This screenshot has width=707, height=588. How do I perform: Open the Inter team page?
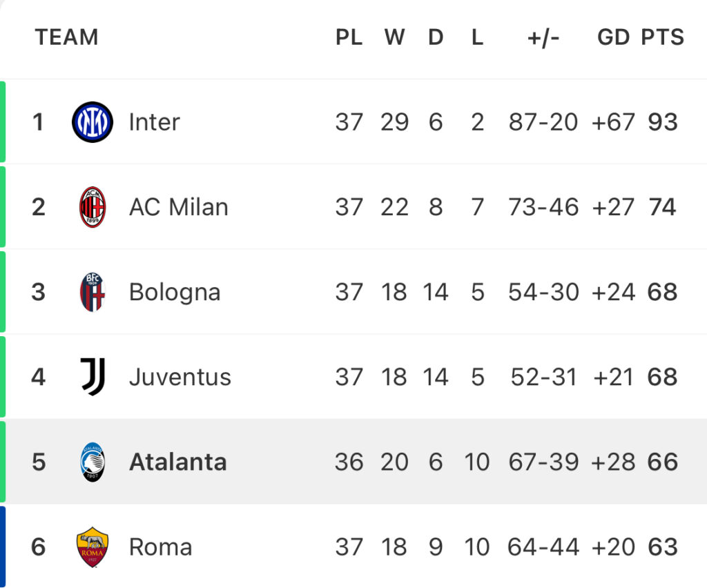pyautogui.click(x=154, y=122)
